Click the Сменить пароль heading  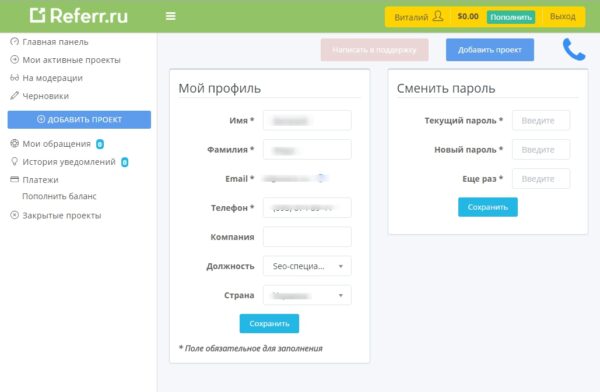tap(446, 88)
